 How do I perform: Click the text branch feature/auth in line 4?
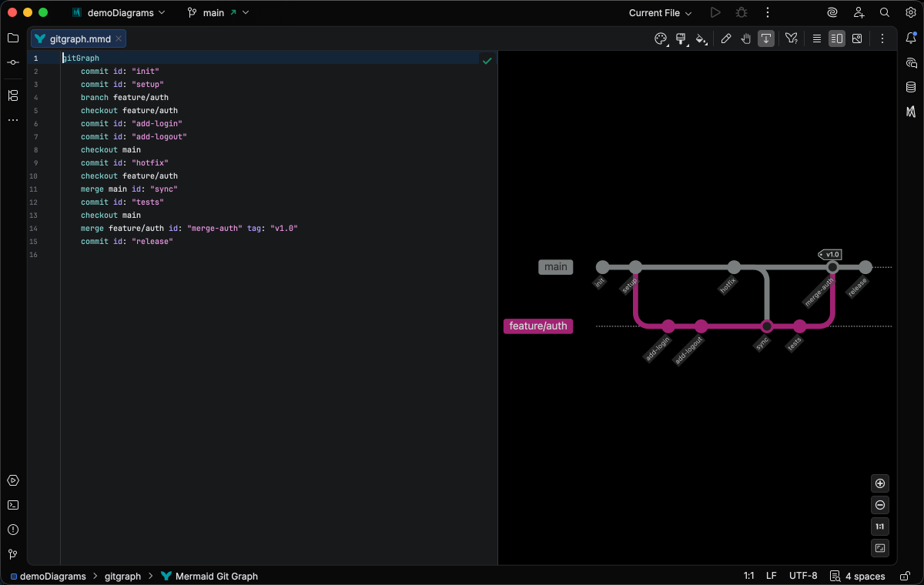125,98
